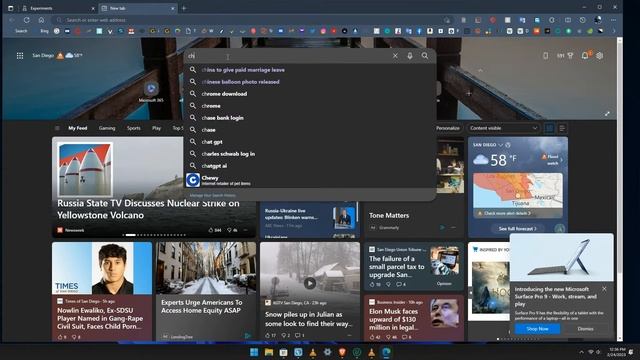Image resolution: width=640 pixels, height=360 pixels.
Task: Open the Microsoft 365 quick link tile
Action: coord(151,92)
